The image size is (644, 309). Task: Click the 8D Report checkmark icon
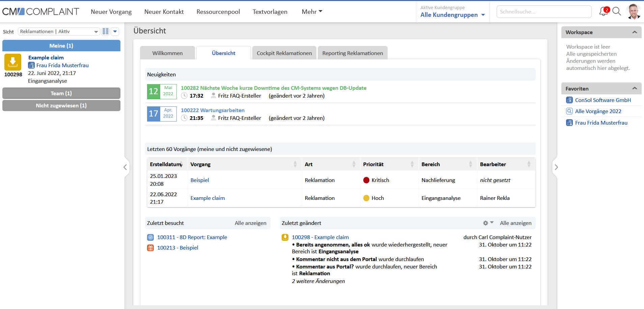click(150, 237)
